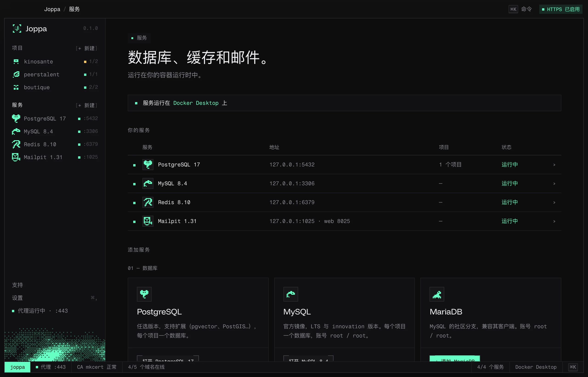The width and height of the screenshot is (588, 377).
Task: Open the peerstalent project icon
Action: tap(16, 74)
